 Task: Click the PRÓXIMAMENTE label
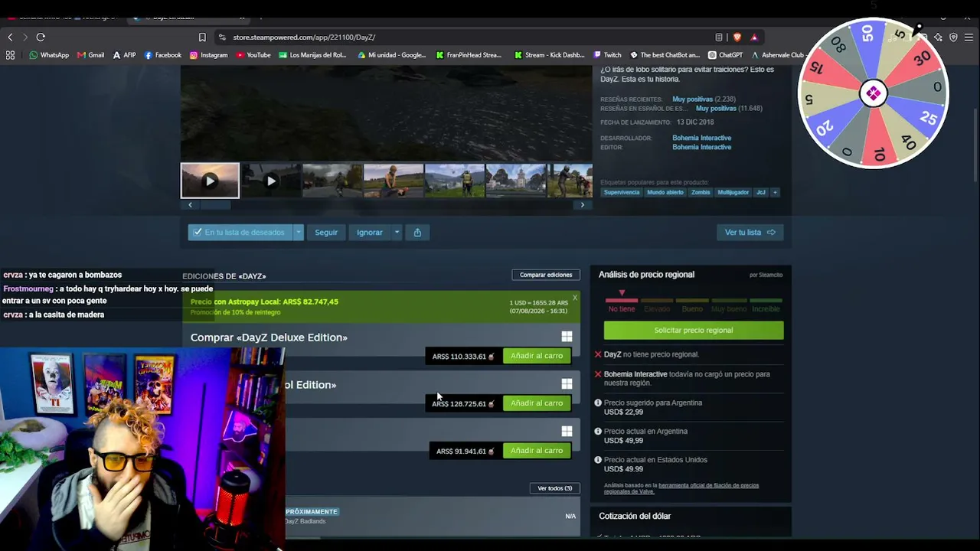[312, 511]
